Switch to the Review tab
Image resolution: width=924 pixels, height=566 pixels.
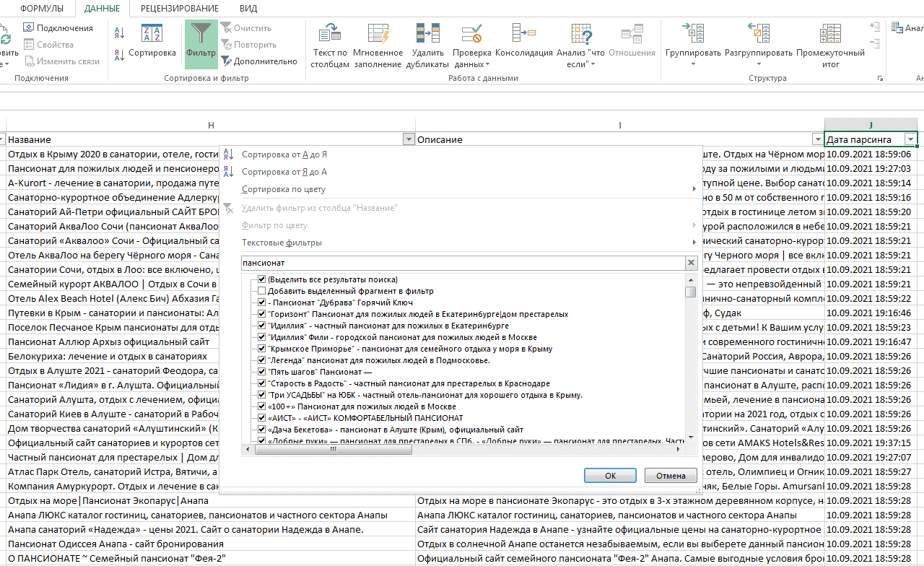pos(180,9)
